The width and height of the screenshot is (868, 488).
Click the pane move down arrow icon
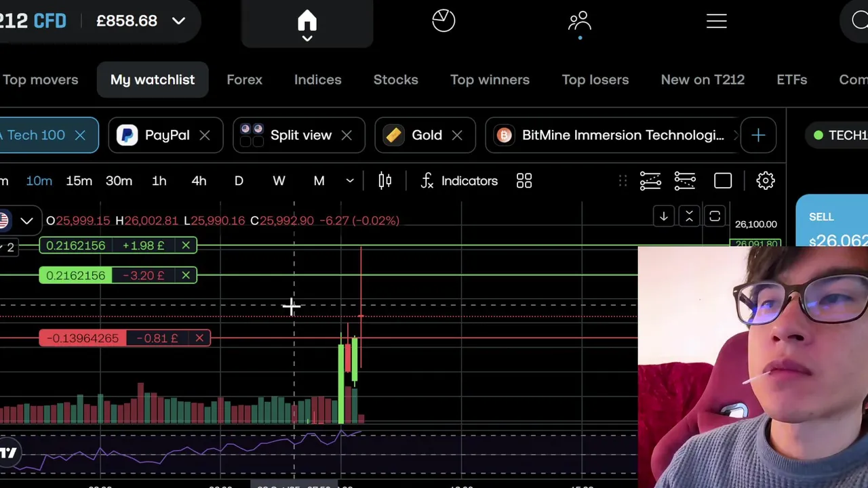(664, 216)
